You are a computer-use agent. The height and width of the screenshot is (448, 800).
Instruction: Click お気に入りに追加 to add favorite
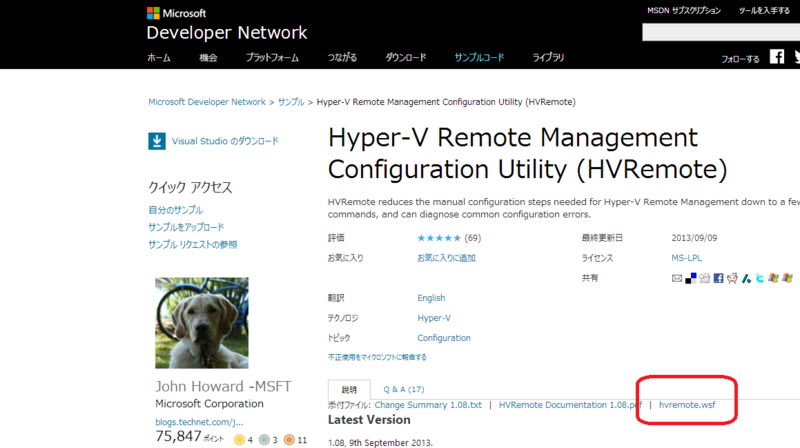[x=446, y=258]
